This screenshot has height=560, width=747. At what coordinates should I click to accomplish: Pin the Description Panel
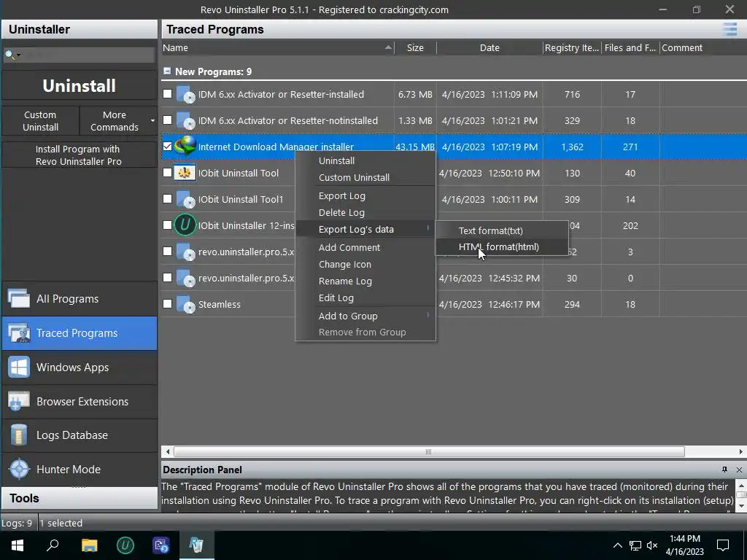pos(724,470)
